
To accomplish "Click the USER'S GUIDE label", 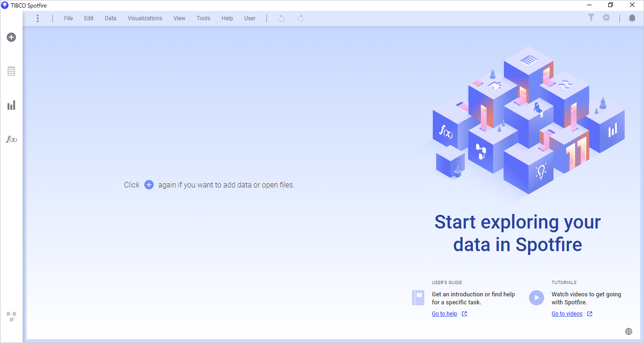I will click(x=447, y=283).
